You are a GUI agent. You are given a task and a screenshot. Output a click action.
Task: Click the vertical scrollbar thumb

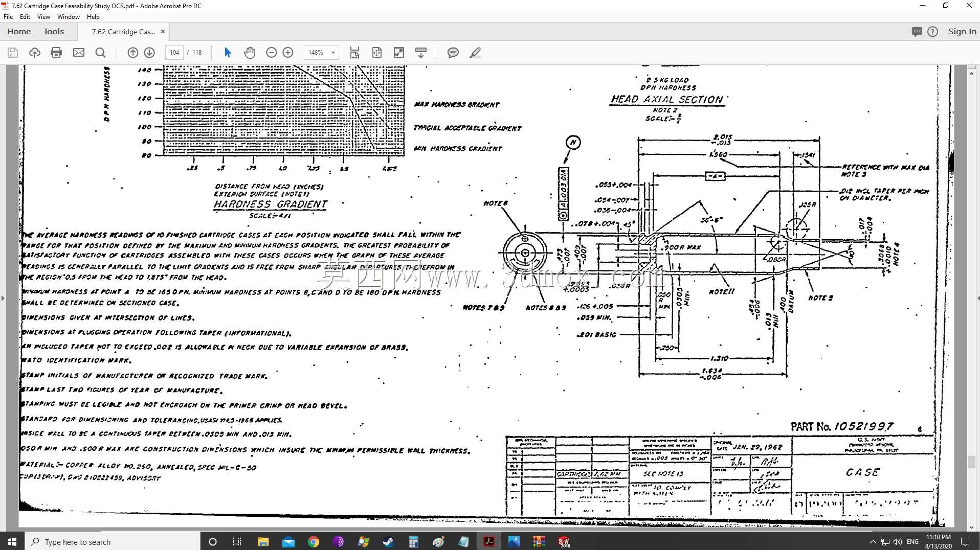click(971, 461)
